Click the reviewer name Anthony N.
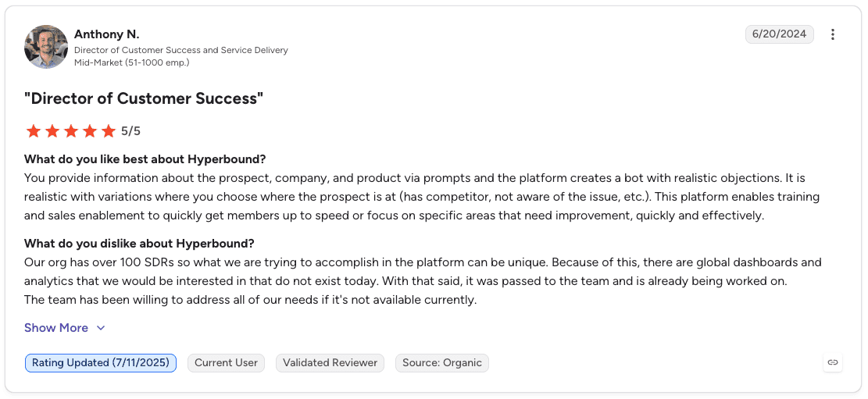 coord(107,34)
